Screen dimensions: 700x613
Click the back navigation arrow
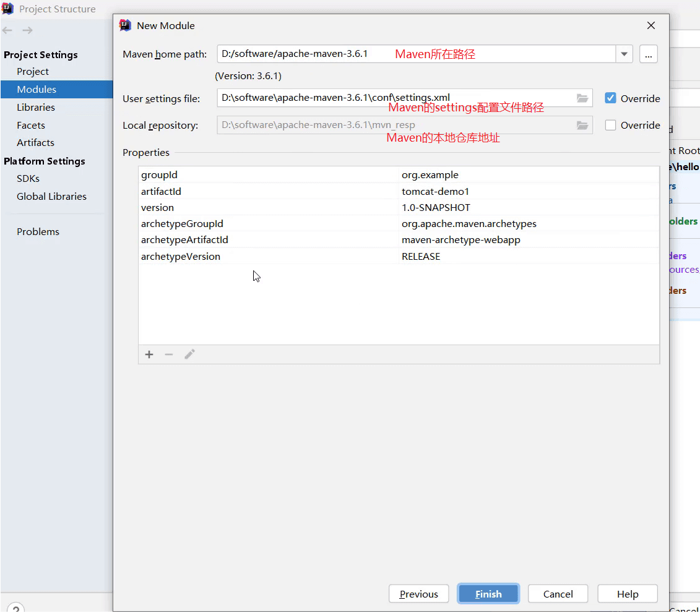point(8,30)
